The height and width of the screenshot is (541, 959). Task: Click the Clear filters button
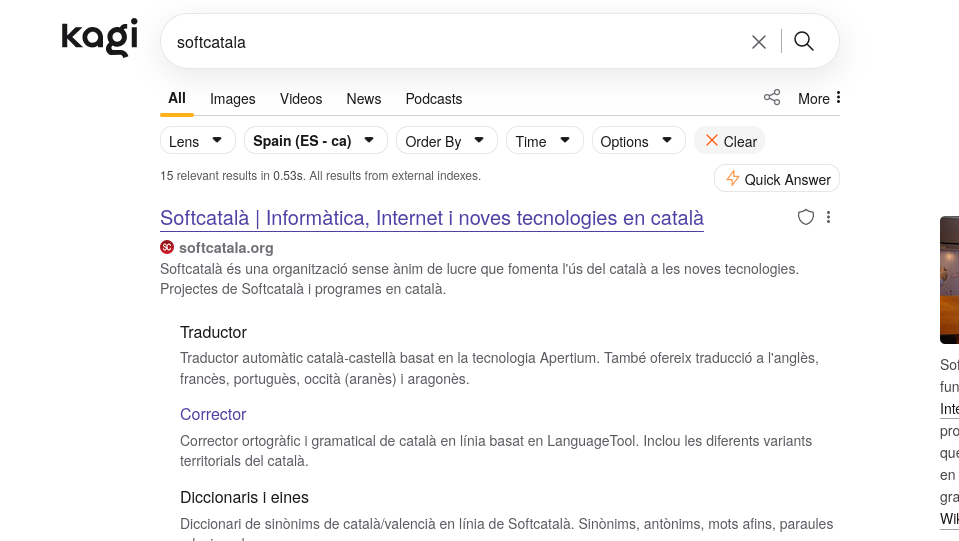[730, 141]
